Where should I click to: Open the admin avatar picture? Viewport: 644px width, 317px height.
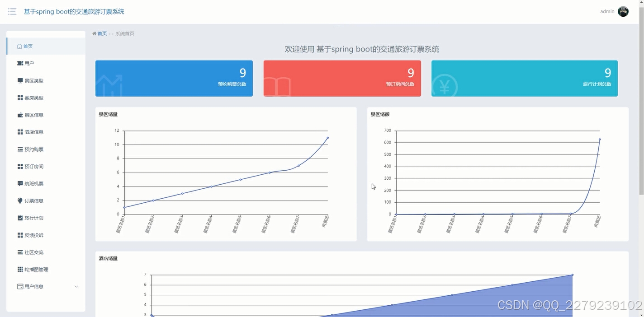623,12
